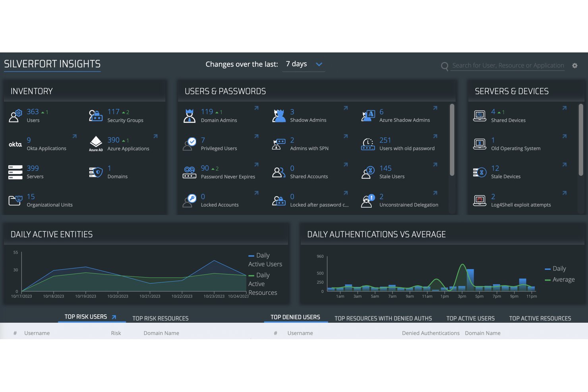588x392 pixels.
Task: Expand details arrow for Okta Applications
Action: (x=74, y=136)
